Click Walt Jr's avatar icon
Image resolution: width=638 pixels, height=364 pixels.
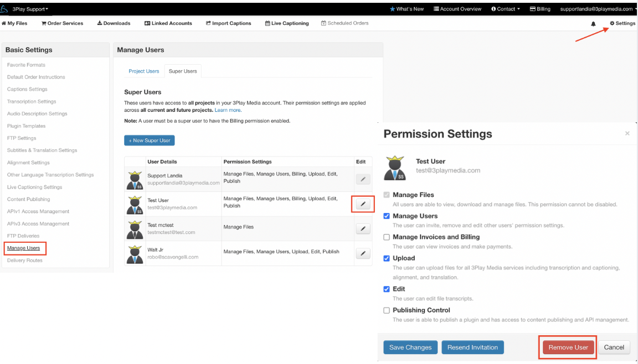coord(135,254)
